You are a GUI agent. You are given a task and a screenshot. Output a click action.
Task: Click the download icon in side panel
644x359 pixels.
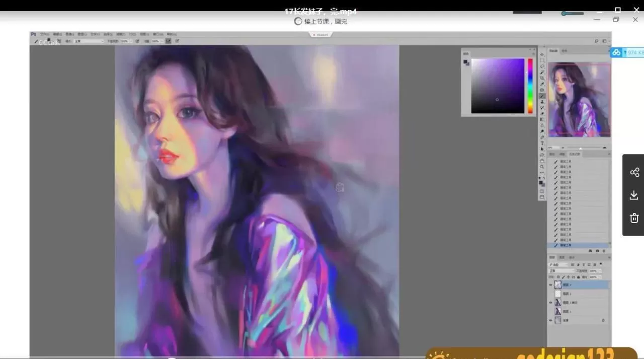tap(634, 195)
